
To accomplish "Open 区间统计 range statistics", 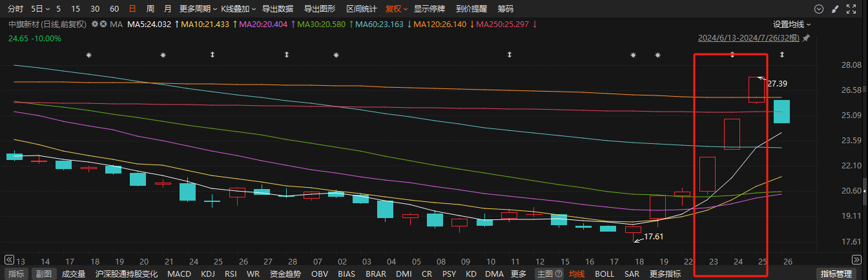I will point(362,9).
